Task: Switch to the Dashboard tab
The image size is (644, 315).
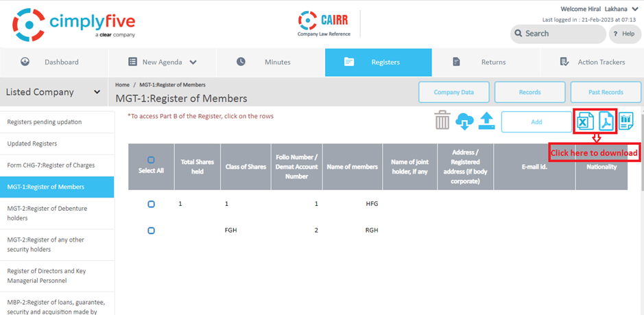Action: pos(54,62)
